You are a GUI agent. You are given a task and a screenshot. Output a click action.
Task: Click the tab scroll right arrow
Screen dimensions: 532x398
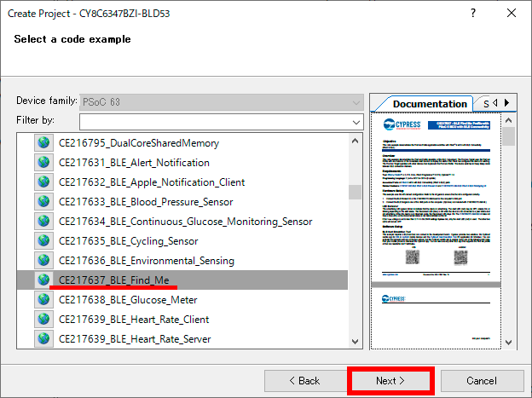(507, 103)
